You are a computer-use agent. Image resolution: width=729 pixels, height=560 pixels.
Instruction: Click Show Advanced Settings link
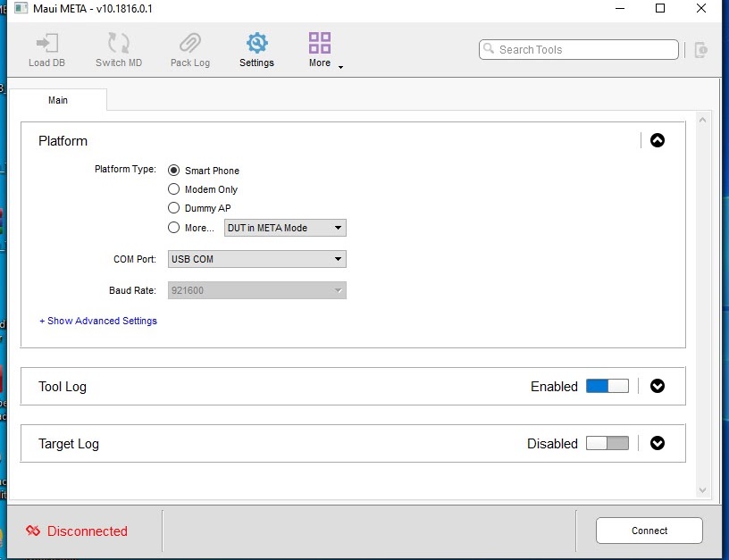point(98,321)
